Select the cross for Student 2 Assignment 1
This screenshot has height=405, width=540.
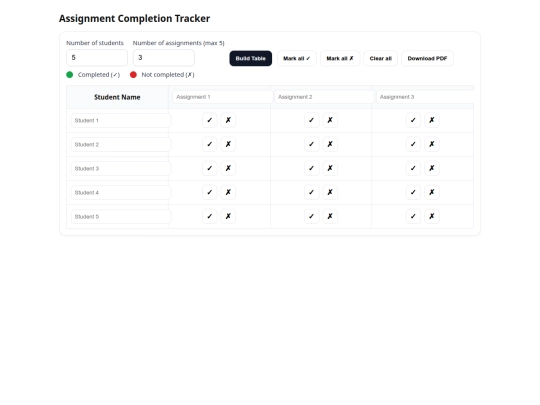point(228,144)
